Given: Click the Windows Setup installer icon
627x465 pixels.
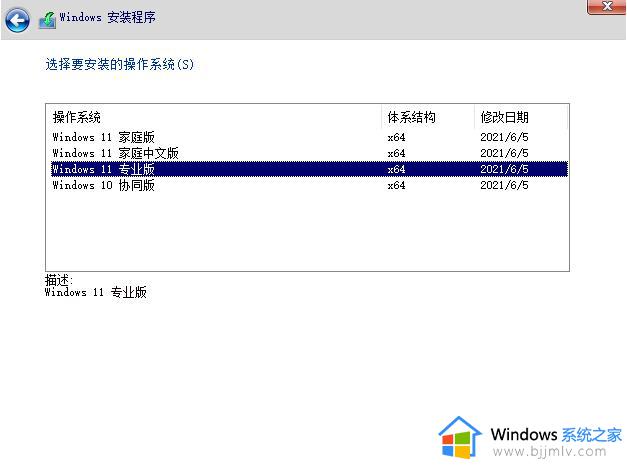Looking at the screenshot, I should click(x=47, y=20).
